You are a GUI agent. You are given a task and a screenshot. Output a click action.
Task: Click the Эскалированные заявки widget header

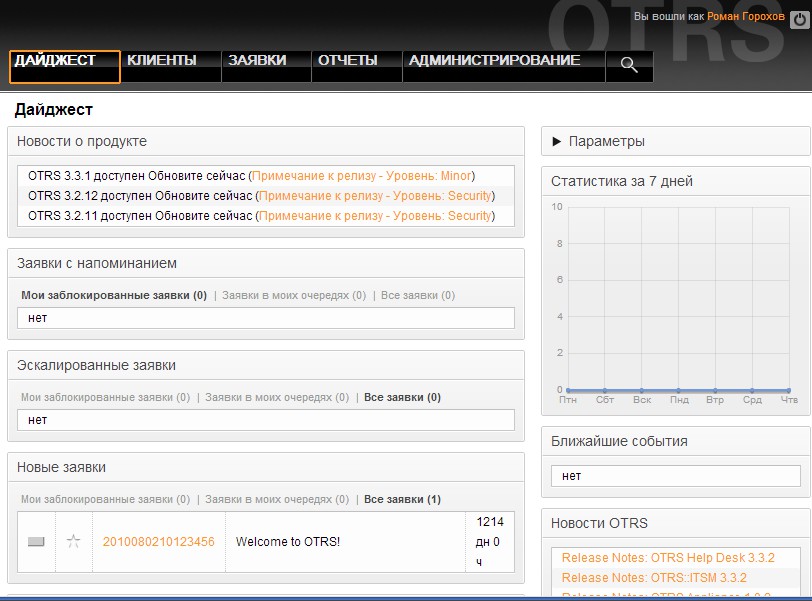pos(266,365)
